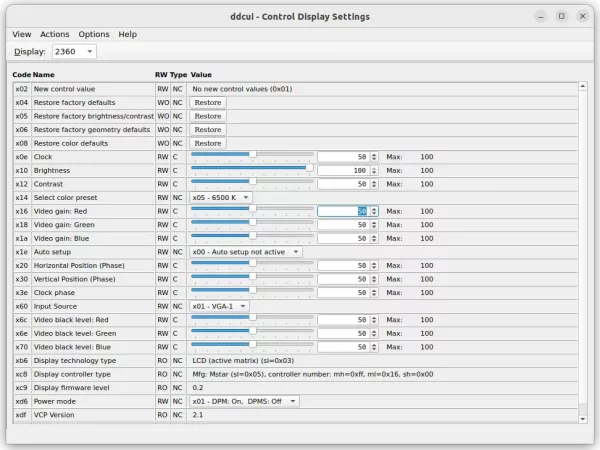Click the Clock slider handle
The image size is (600, 450).
(x=253, y=154)
